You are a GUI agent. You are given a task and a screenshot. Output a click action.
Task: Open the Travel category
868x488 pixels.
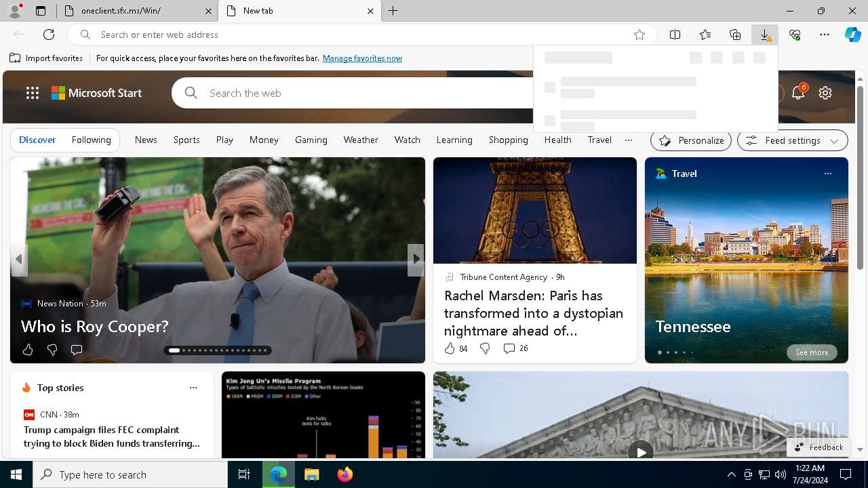pyautogui.click(x=599, y=140)
